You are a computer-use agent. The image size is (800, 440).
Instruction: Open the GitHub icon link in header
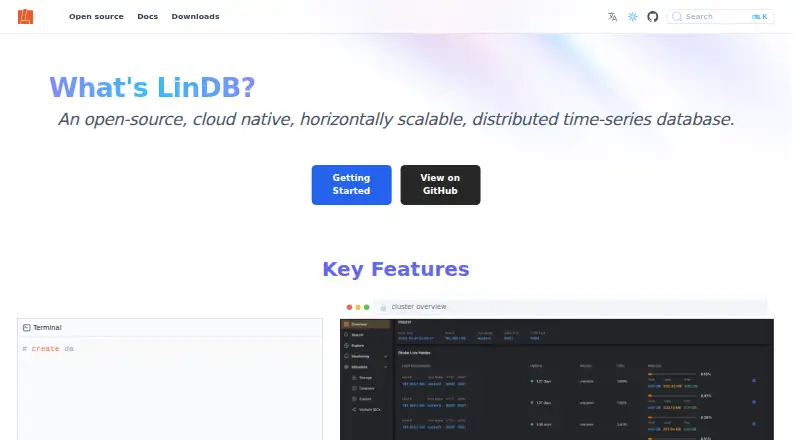[x=653, y=17]
